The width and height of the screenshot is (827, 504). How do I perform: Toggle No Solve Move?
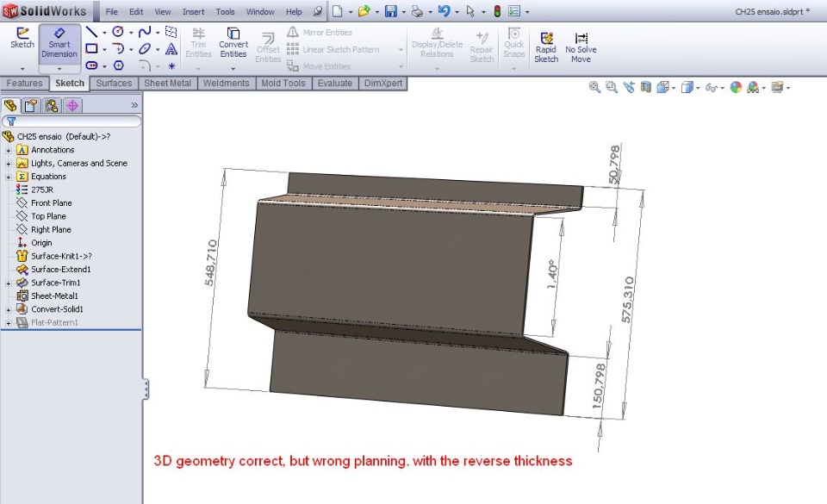[x=581, y=48]
